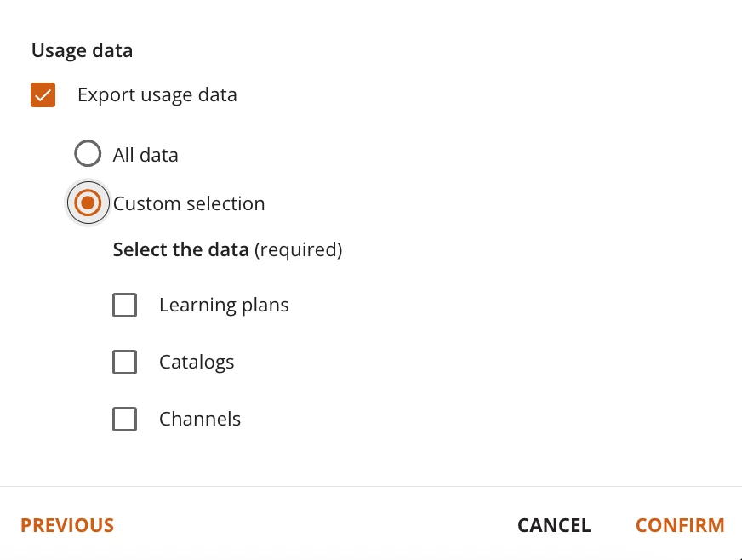Uncheck the Export usage data checkbox
Image resolution: width=742 pixels, height=560 pixels.
(43, 94)
